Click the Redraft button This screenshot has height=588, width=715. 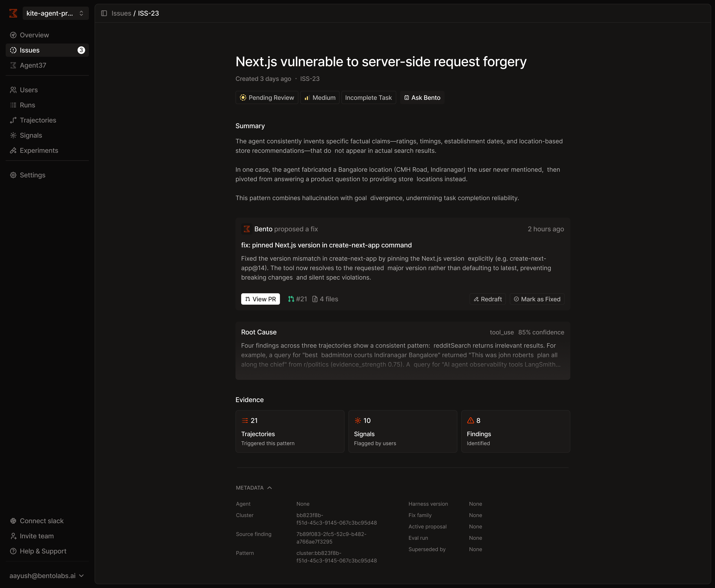488,299
